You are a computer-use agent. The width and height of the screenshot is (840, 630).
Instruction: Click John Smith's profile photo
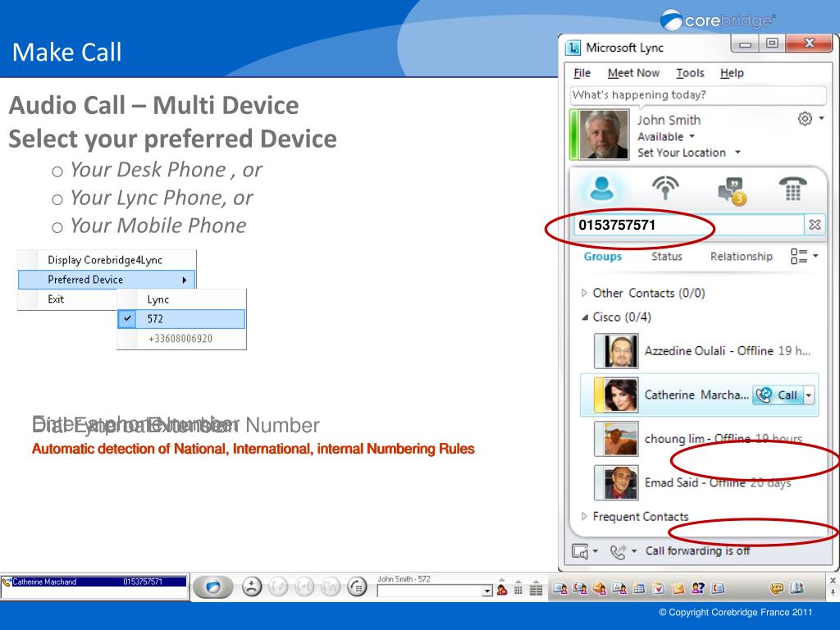coord(604,135)
